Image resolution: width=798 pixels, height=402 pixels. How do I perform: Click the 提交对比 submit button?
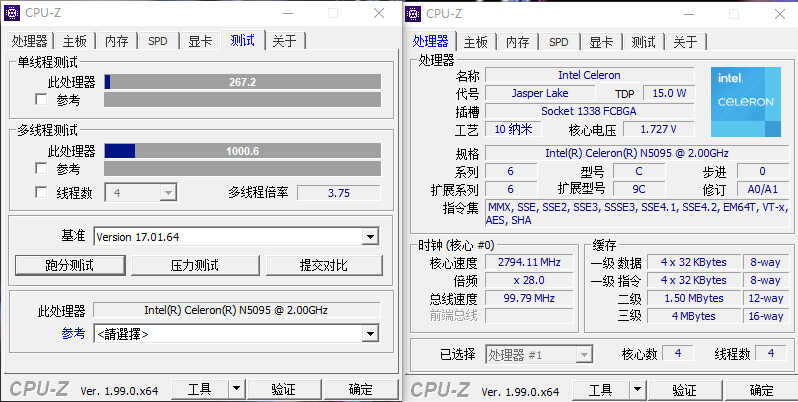coord(324,265)
